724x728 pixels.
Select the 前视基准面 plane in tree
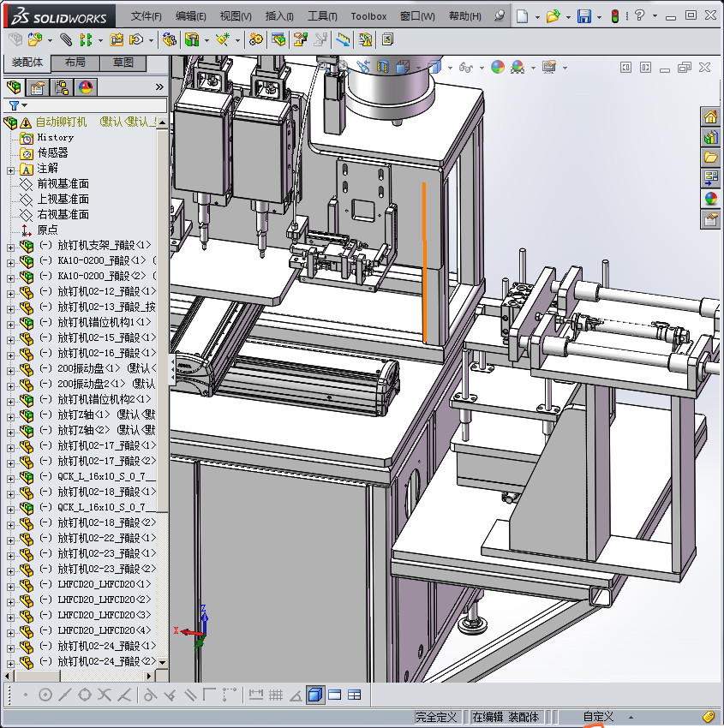[x=63, y=184]
